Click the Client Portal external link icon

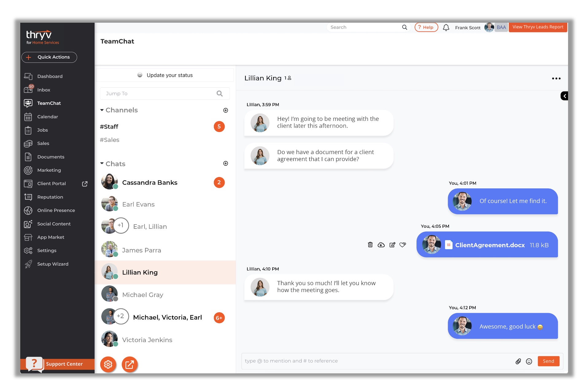pos(85,183)
